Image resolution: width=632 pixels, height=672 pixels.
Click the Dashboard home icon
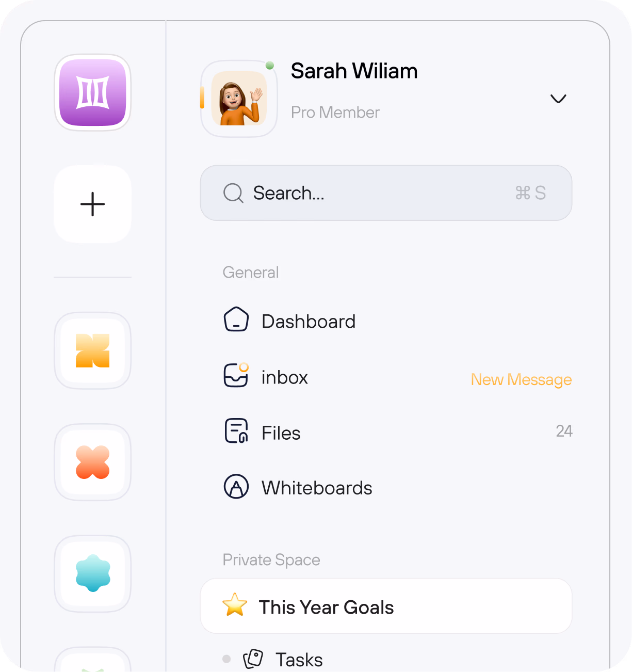click(x=236, y=319)
